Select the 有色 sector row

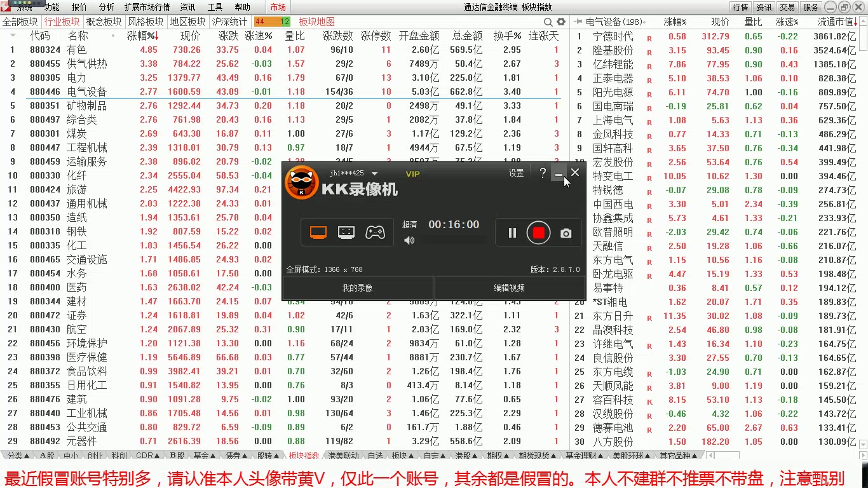(285, 50)
